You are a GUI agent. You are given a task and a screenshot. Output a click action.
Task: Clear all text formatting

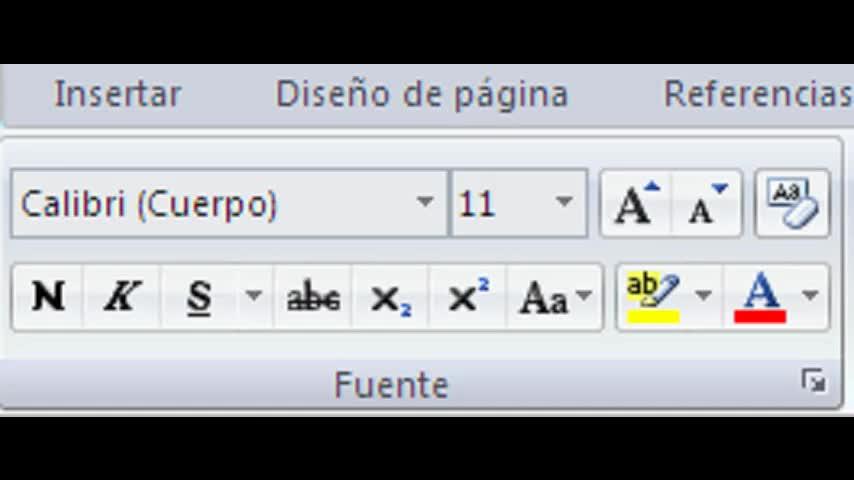click(x=792, y=204)
